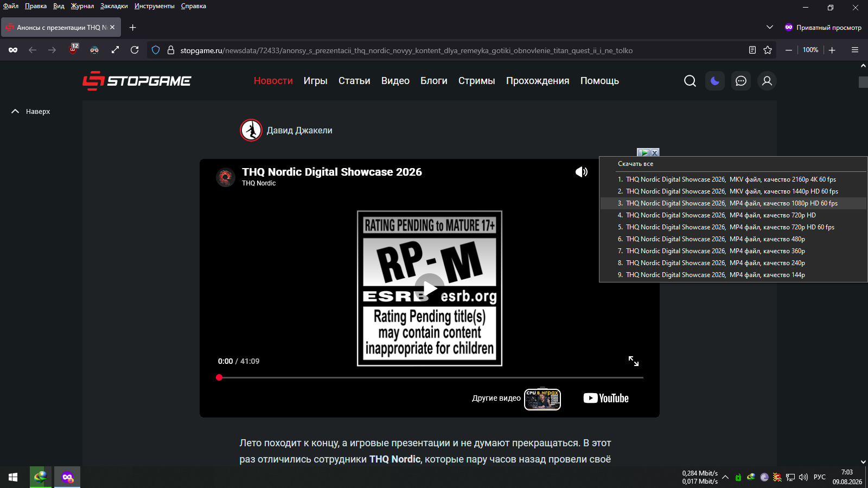Play the THQ Nordic Digital Showcase video

(430, 288)
